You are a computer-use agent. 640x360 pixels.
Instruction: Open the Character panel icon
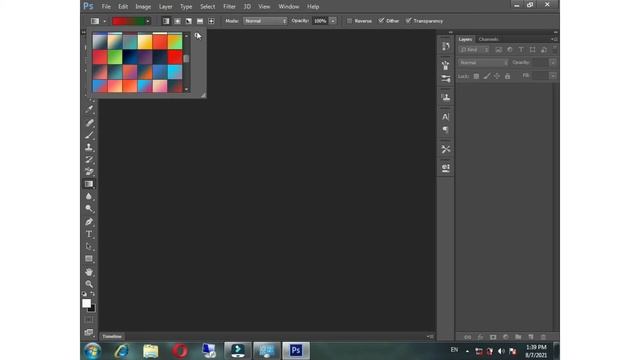point(446,117)
